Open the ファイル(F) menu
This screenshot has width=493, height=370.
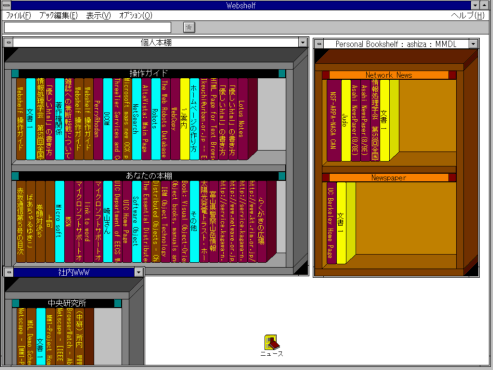tap(19, 15)
